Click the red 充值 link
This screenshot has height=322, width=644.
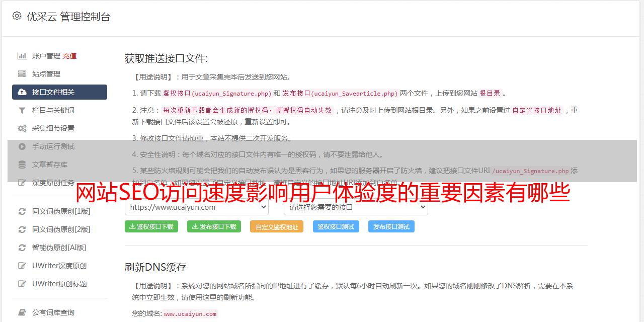pos(69,56)
